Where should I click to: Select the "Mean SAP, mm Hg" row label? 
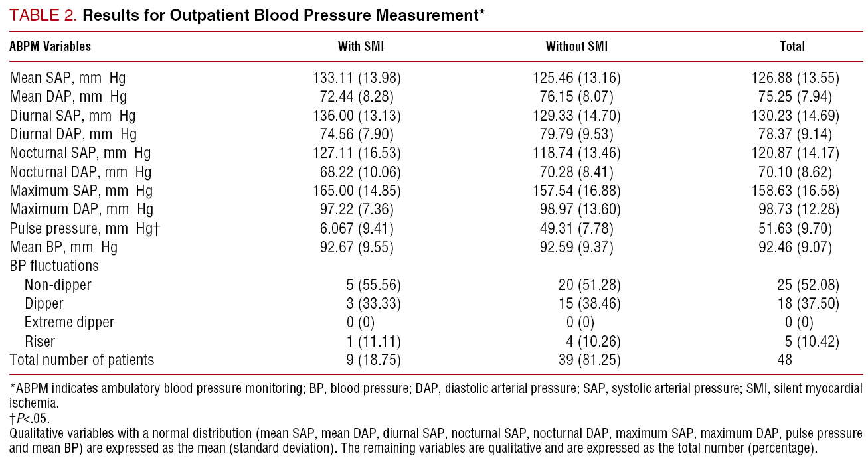[67, 78]
